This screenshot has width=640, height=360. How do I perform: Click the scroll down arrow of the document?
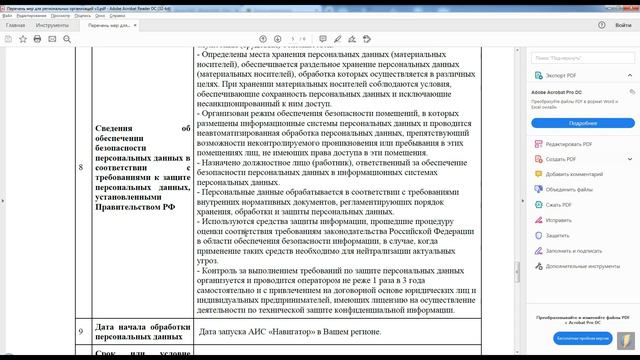[x=517, y=351]
